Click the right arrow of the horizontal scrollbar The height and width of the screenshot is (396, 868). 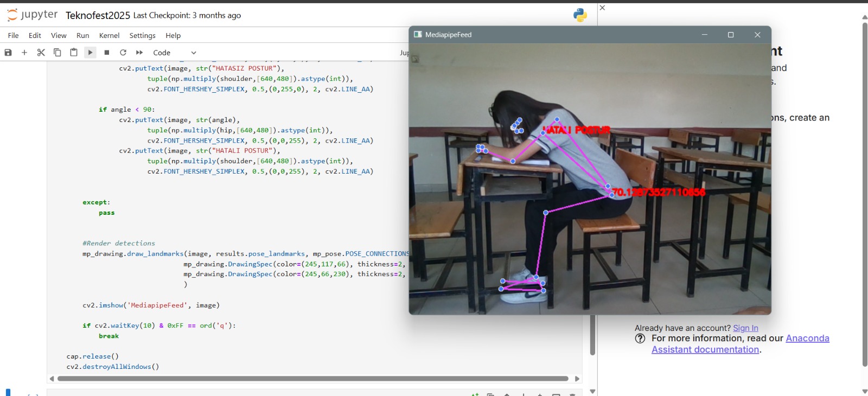click(577, 379)
